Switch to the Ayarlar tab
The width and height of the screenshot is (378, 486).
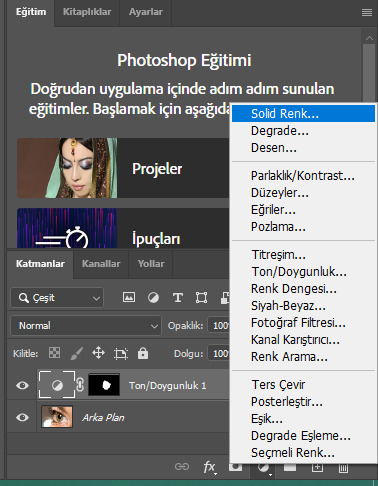click(x=146, y=12)
